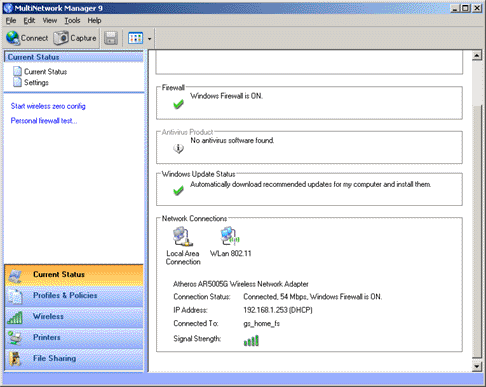Switch to Current Status navigation pane
This screenshot has width=486, height=387.
(x=74, y=275)
